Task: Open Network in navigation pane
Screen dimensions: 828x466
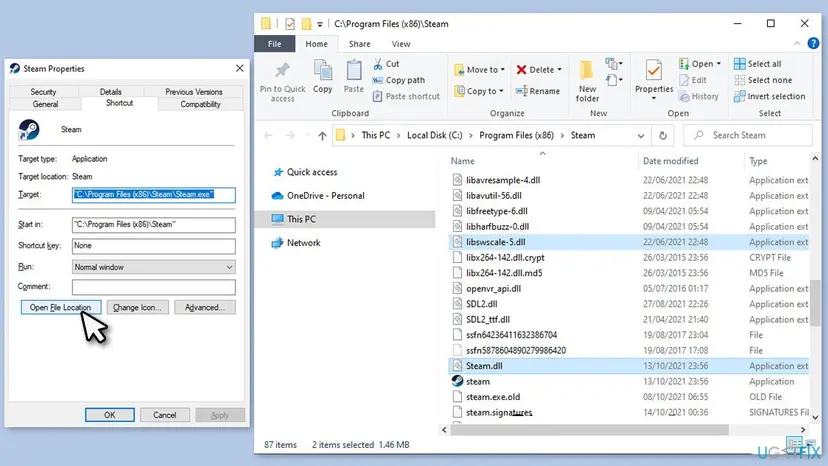Action: [296, 243]
